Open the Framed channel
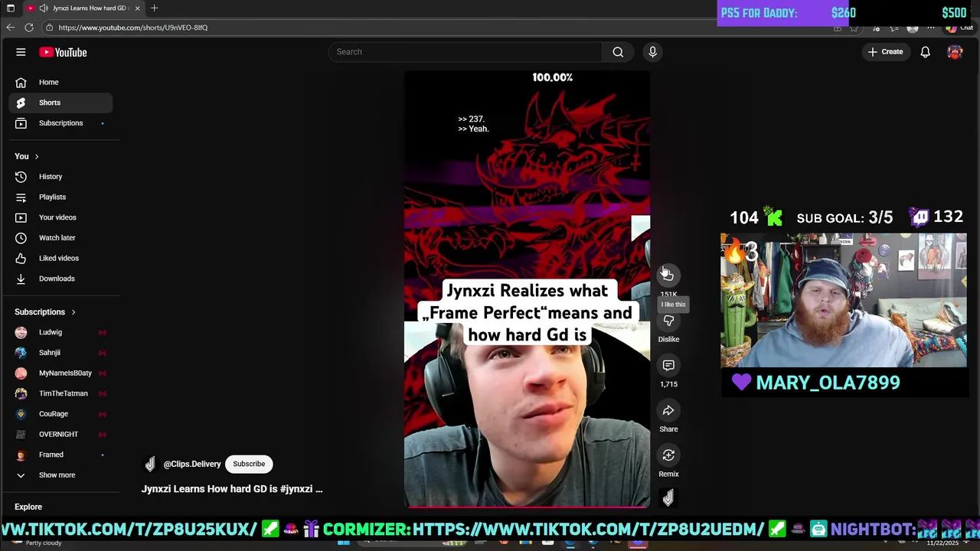The image size is (980, 551). coord(60,455)
